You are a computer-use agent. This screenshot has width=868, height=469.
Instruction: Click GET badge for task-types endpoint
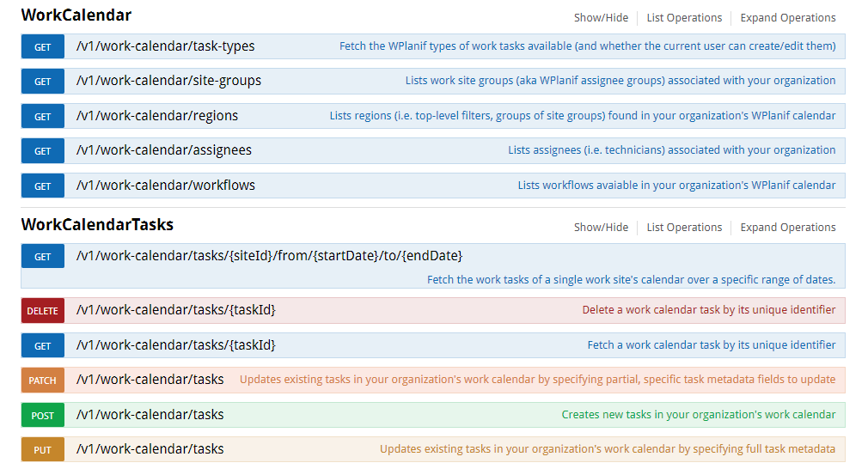42,47
